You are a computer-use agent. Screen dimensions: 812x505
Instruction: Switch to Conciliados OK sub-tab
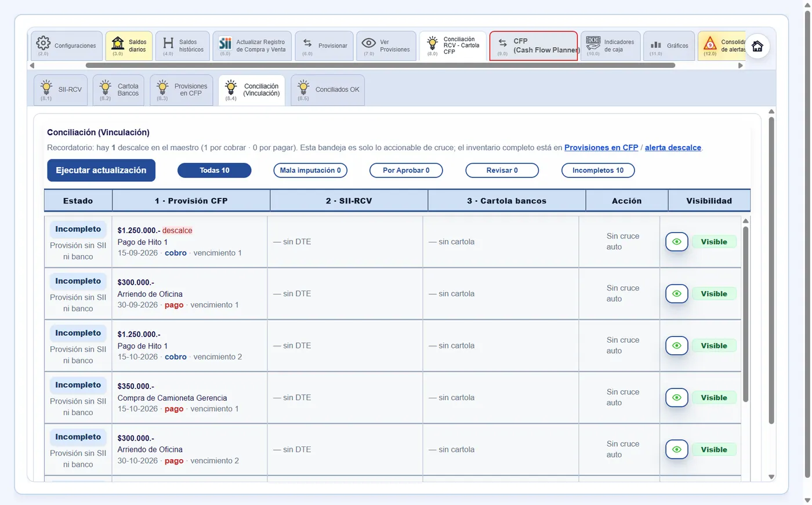328,90
